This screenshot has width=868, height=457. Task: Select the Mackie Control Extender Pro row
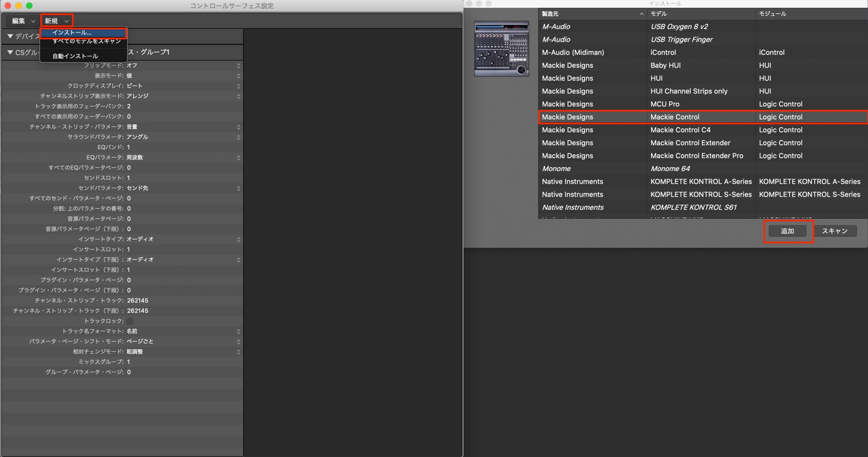[703, 156]
